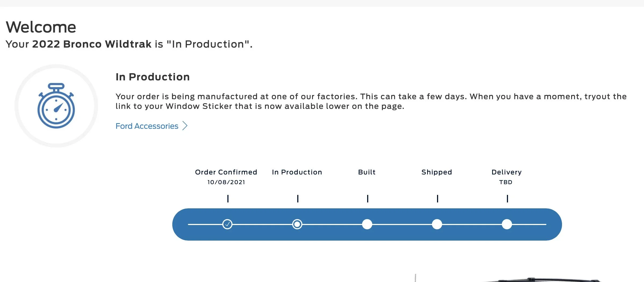Click the TBD delivery date text

[506, 182]
